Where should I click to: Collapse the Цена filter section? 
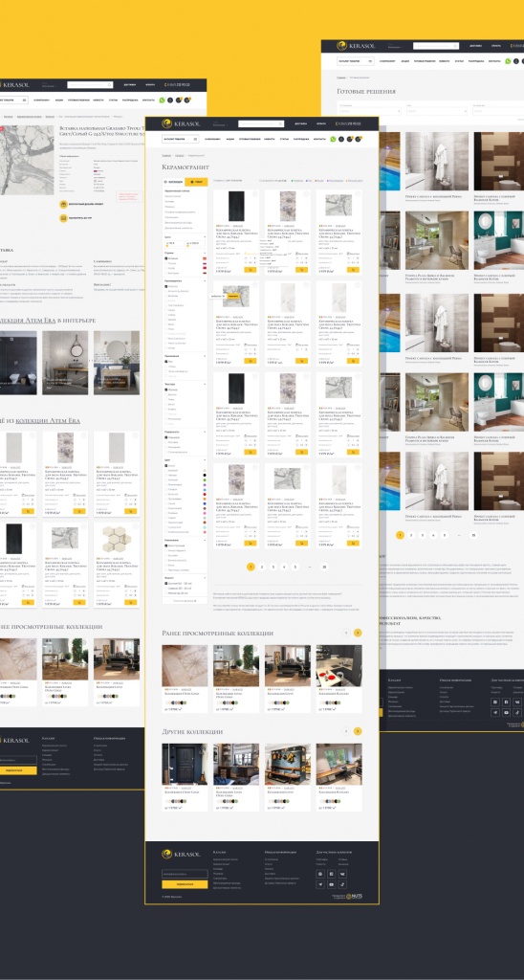coord(205,237)
